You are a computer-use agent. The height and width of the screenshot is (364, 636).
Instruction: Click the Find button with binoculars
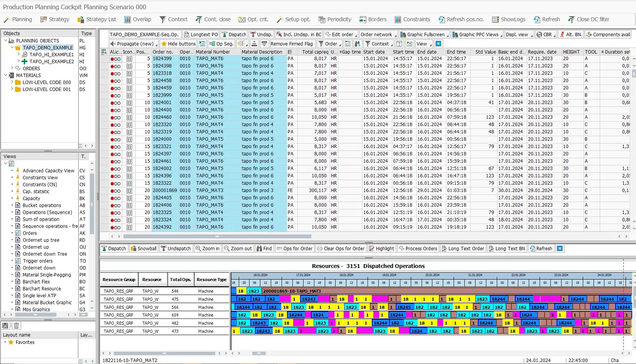[x=264, y=248]
